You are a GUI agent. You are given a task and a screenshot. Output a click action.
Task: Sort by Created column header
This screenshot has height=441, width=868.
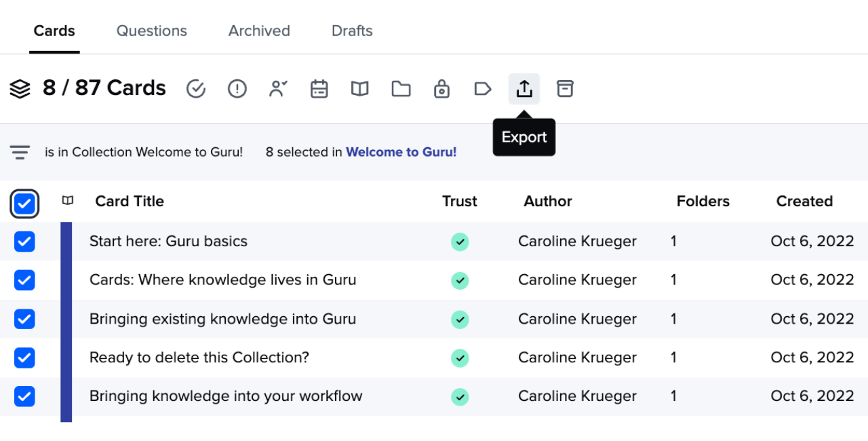pos(804,201)
